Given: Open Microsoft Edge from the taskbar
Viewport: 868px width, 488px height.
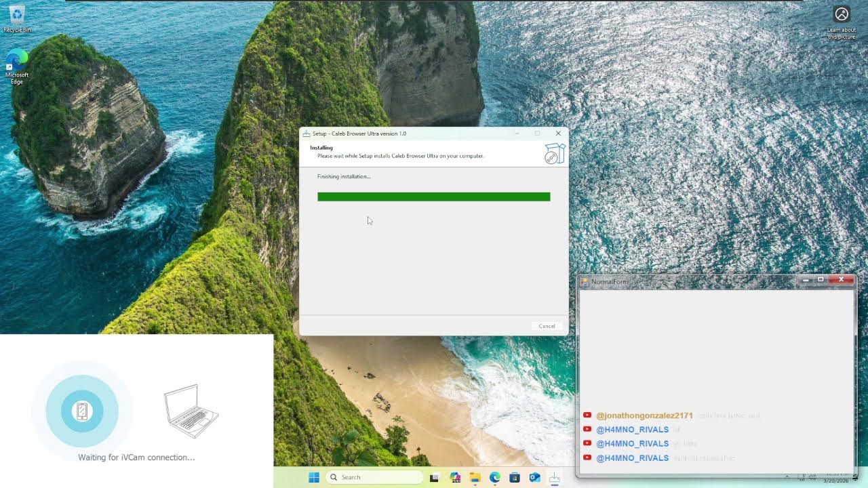Looking at the screenshot, I should tap(495, 477).
